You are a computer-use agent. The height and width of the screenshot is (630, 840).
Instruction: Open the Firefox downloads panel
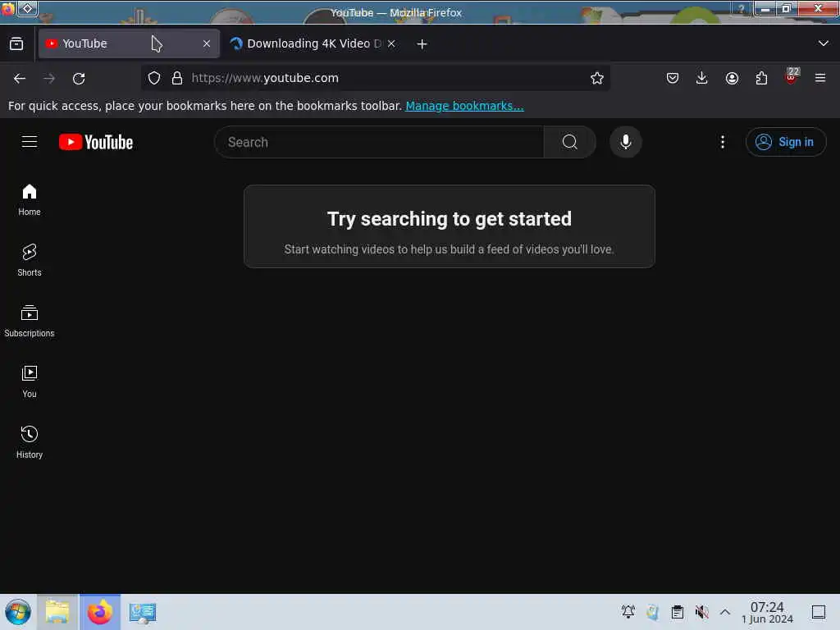(x=702, y=78)
